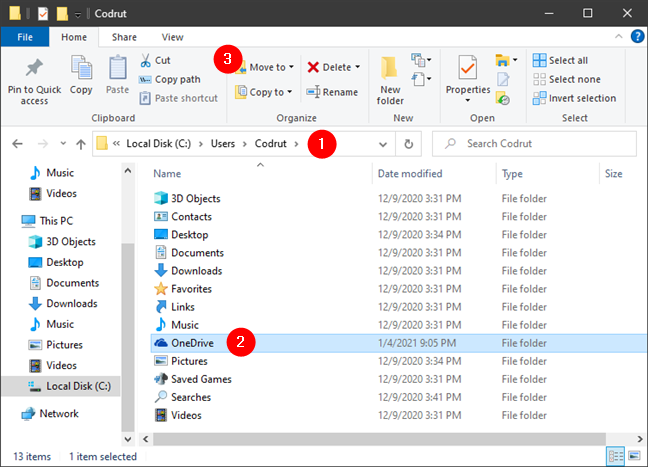
Task: Refresh the current folder view
Action: (x=408, y=144)
